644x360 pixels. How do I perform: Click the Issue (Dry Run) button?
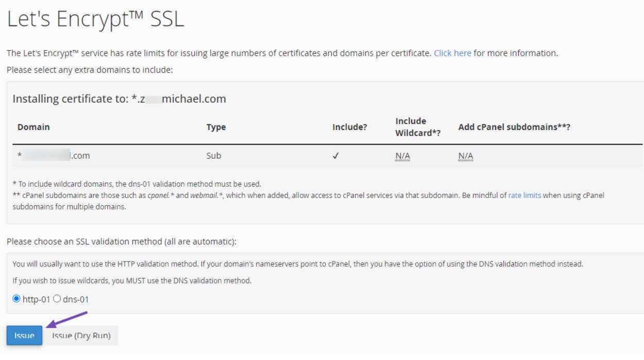coord(81,336)
